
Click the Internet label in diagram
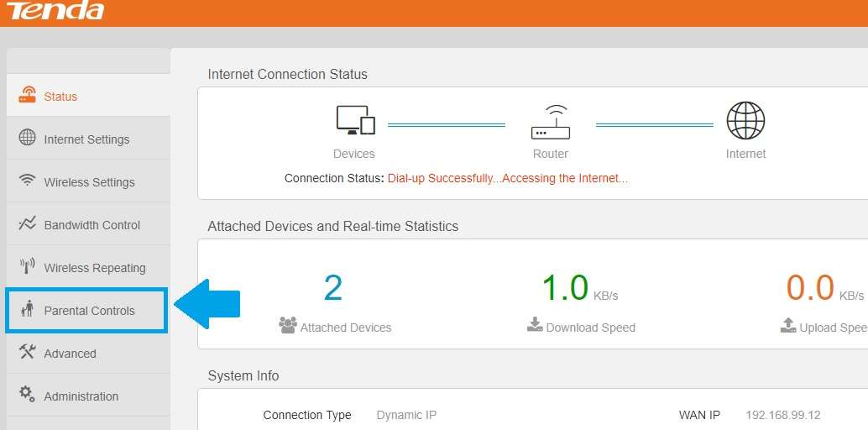(745, 154)
